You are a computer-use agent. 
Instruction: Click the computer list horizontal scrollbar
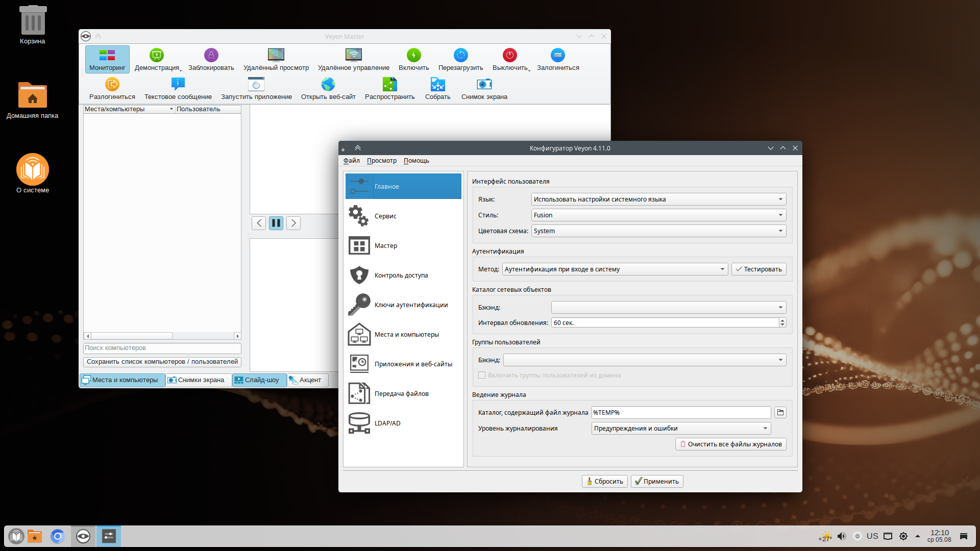pos(162,336)
